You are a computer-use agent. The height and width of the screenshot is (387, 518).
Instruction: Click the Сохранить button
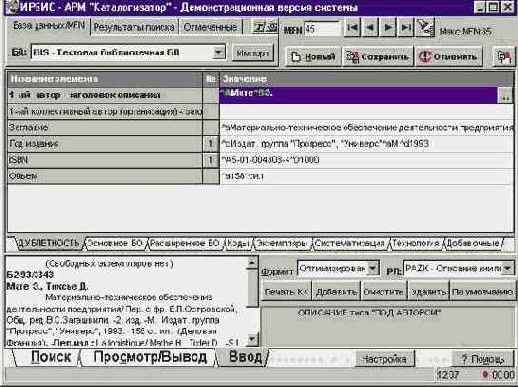pos(378,57)
